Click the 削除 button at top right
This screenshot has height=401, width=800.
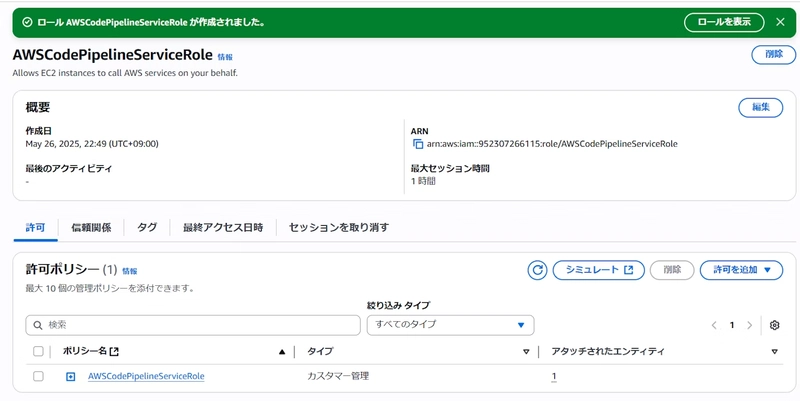(773, 55)
